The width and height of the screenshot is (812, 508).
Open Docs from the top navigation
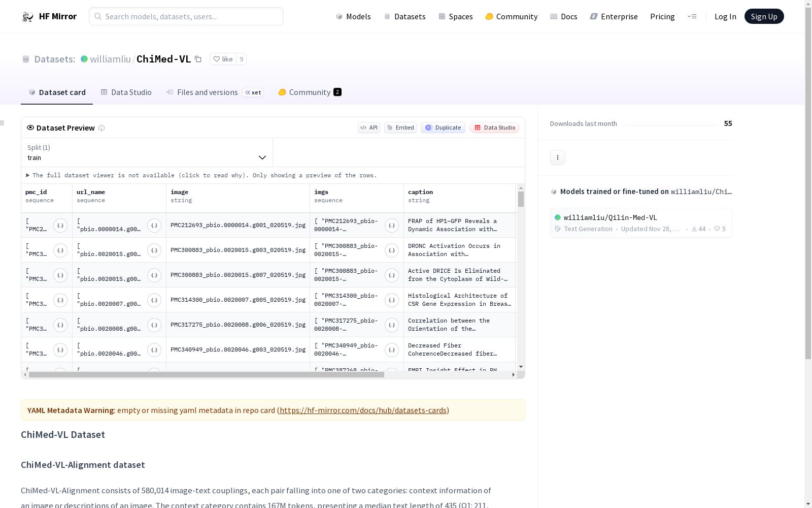pos(564,17)
